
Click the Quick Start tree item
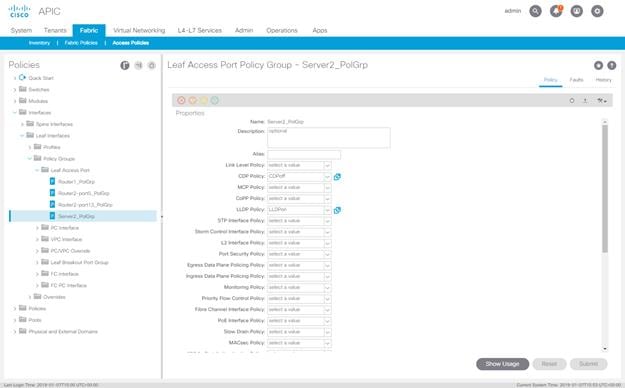41,78
